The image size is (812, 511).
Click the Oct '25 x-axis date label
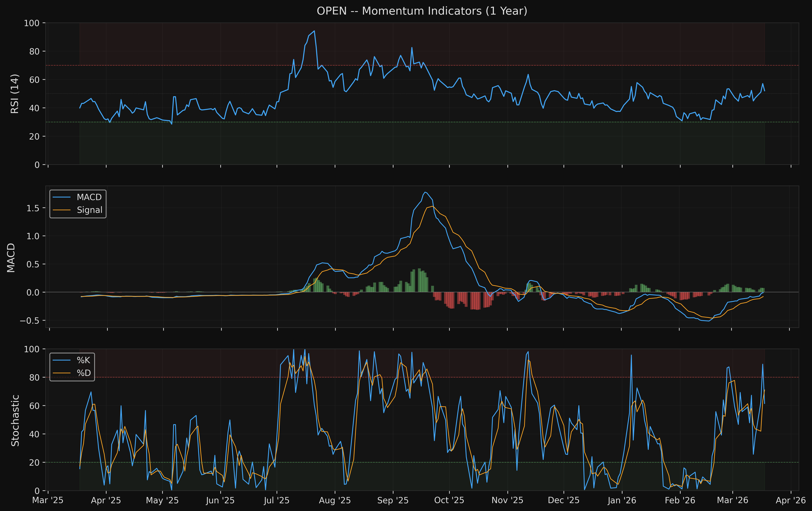(449, 500)
